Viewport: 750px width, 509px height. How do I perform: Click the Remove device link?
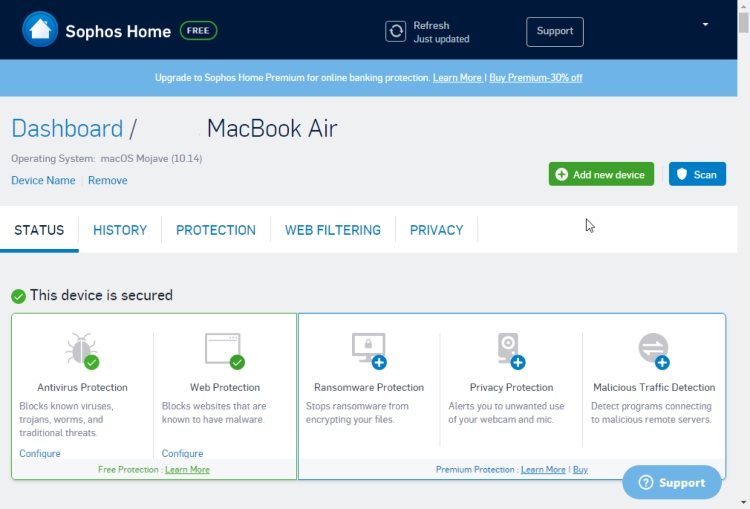point(108,180)
